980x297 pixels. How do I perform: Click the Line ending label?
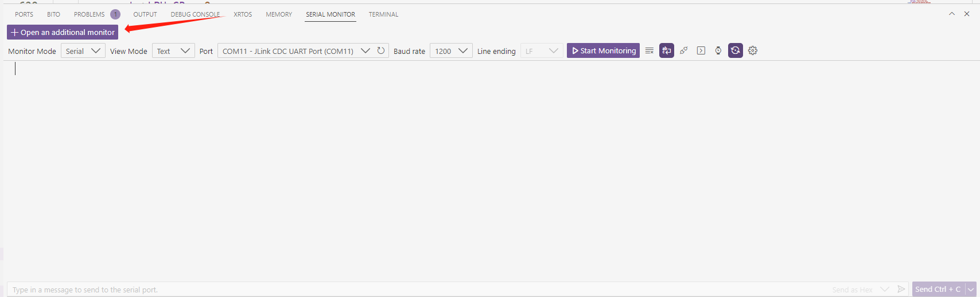tap(496, 51)
